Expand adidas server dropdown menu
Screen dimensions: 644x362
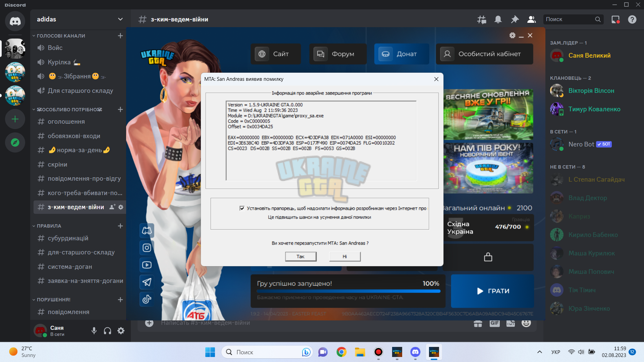click(120, 19)
